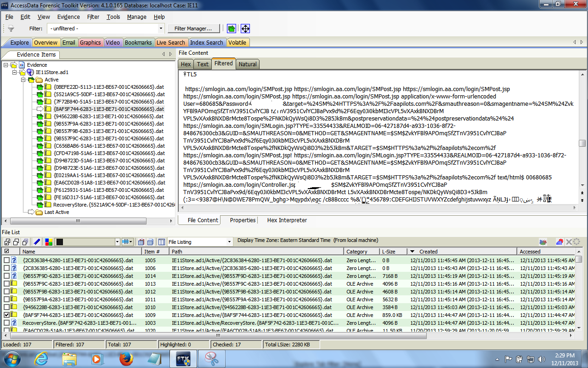The height and width of the screenshot is (368, 588).
Task: Click the question-mark file icon of 2C836384 row
Action: tap(14, 260)
